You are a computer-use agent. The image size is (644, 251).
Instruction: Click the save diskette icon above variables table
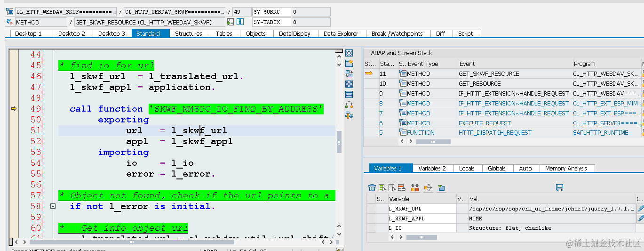[559, 188]
